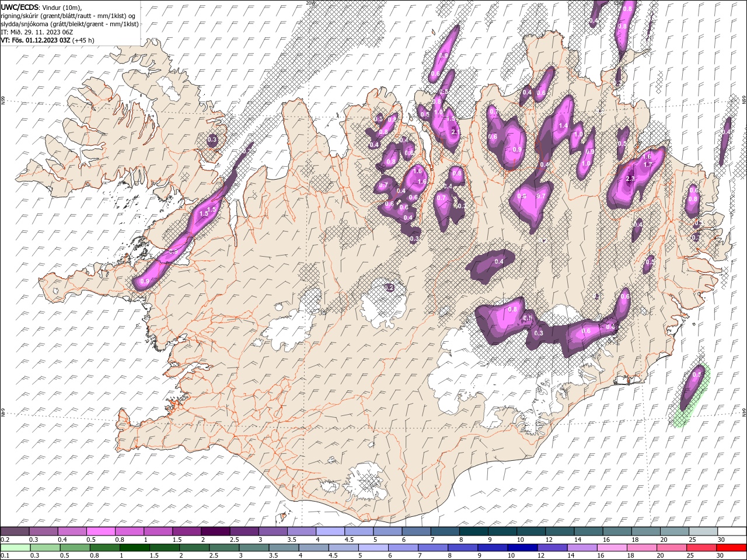This screenshot has width=747, height=560.
Task: Pick the upper legend violet swatch labeled 3
Action: [x=273, y=531]
